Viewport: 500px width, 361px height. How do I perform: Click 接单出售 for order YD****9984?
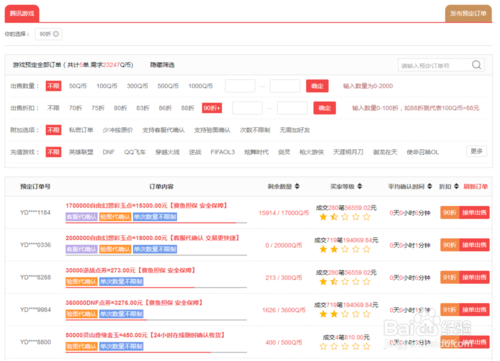tap(474, 310)
